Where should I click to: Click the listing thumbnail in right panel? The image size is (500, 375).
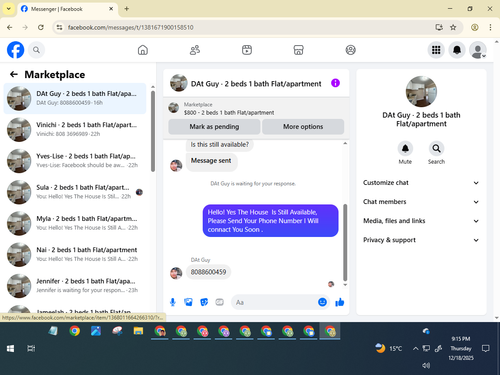pyautogui.click(x=421, y=91)
